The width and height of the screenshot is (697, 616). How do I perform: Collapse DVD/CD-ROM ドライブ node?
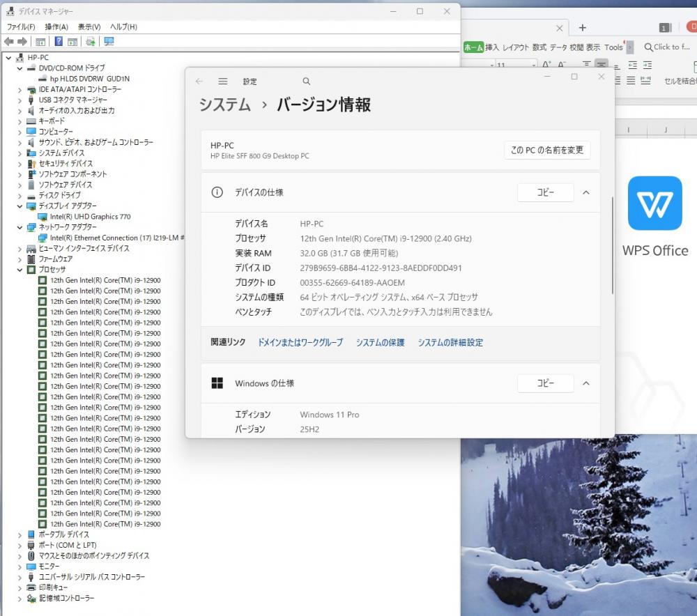click(20, 68)
